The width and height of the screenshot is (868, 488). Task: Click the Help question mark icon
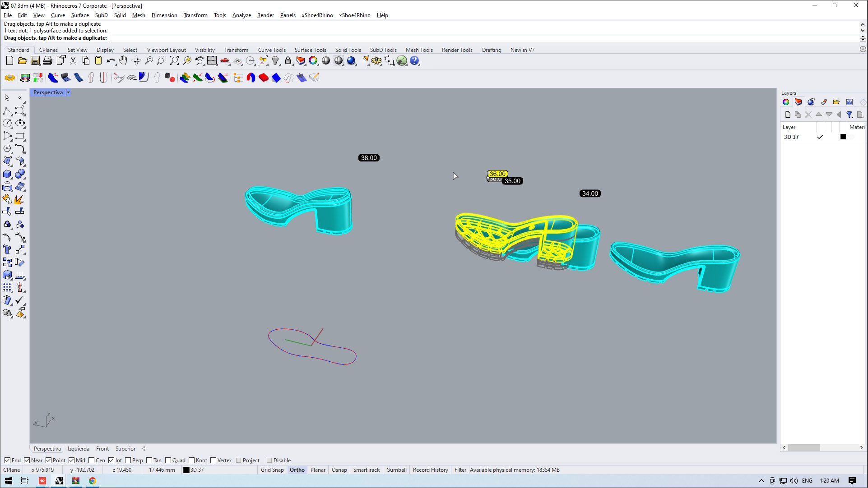414,61
